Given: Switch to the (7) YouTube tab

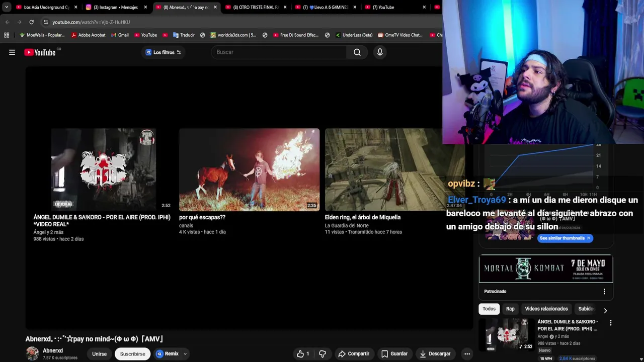Looking at the screenshot, I should coord(395,8).
